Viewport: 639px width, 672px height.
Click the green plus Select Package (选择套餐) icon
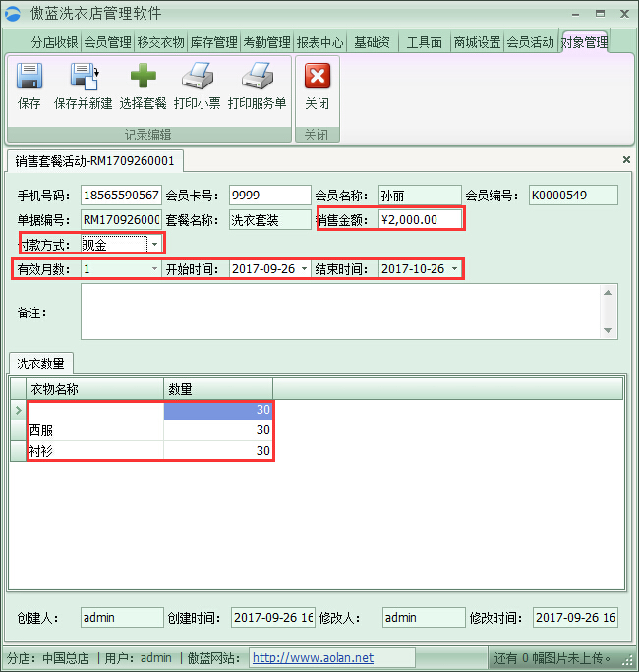(x=143, y=76)
